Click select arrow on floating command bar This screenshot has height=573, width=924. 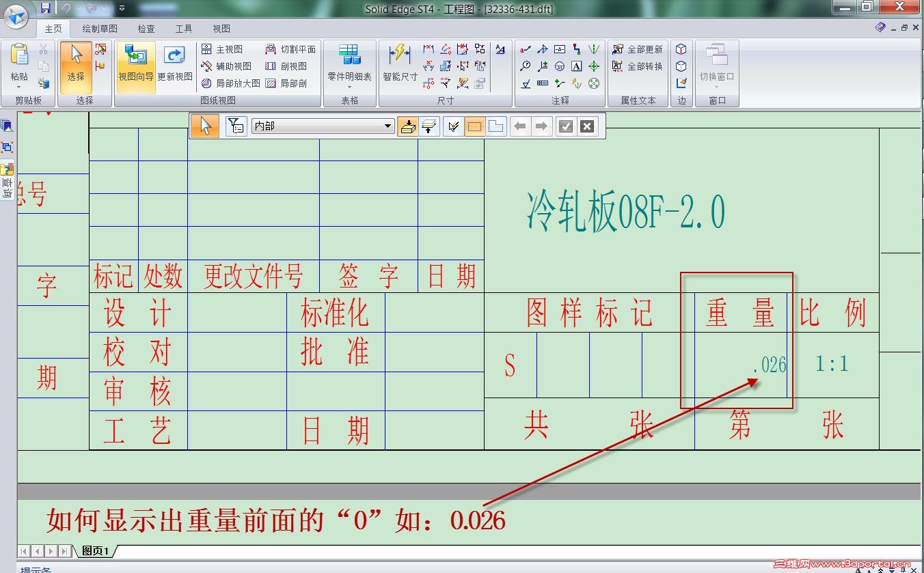pos(206,126)
